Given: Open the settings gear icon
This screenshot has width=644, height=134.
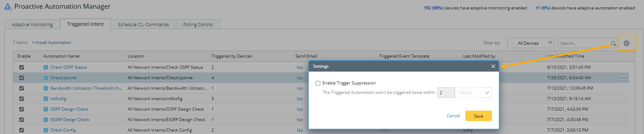Looking at the screenshot, I should [x=626, y=43].
